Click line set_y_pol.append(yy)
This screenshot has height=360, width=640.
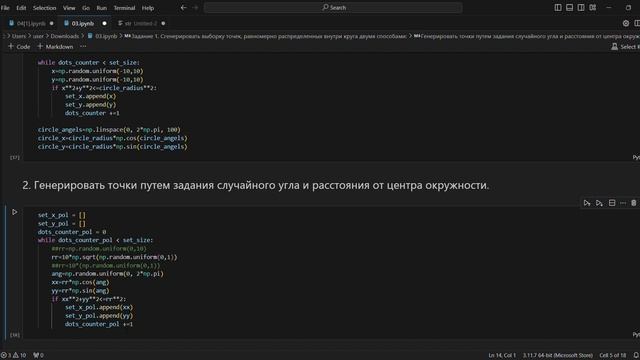pyautogui.click(x=99, y=316)
